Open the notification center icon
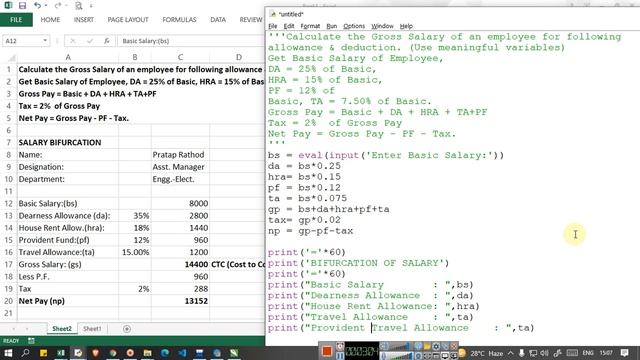Viewport: 640px width, 360px height. pyautogui.click(x=624, y=353)
